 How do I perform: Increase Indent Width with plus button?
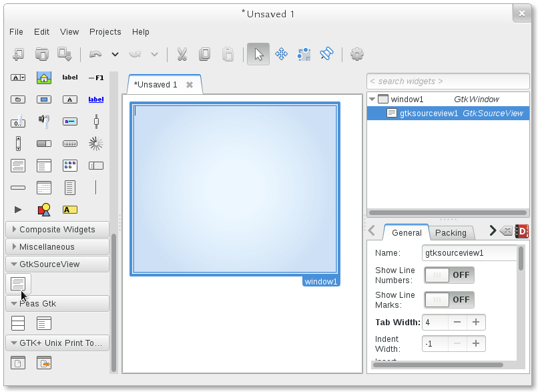(x=475, y=344)
